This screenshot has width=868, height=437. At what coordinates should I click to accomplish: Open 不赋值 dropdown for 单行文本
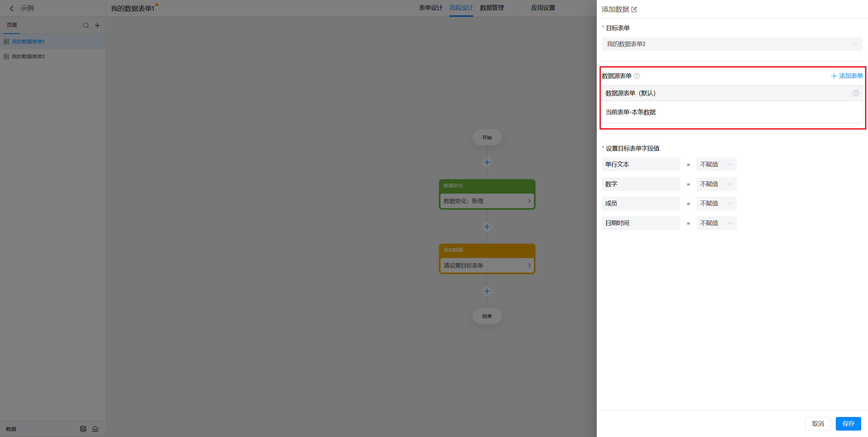point(716,164)
